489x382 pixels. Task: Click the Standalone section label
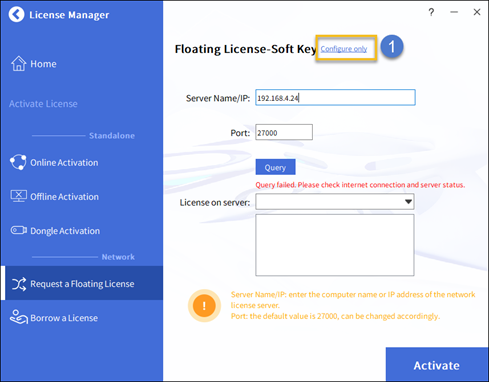coord(112,136)
